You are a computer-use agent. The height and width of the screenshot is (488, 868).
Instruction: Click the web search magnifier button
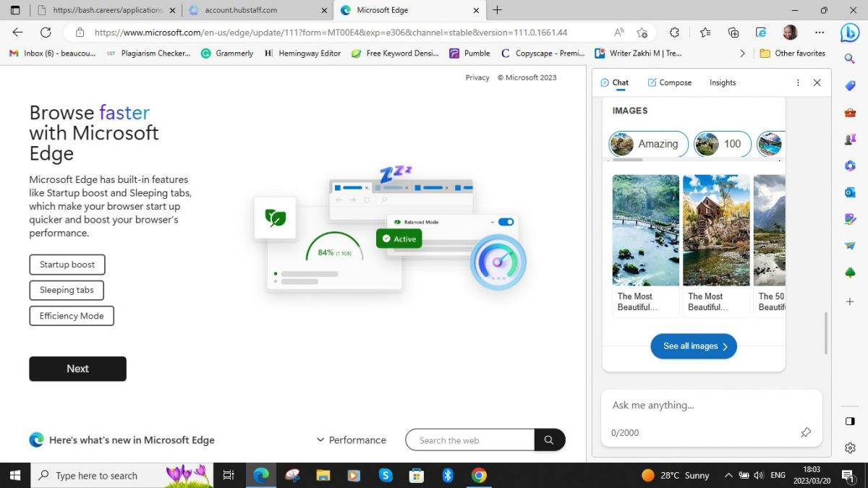click(549, 440)
